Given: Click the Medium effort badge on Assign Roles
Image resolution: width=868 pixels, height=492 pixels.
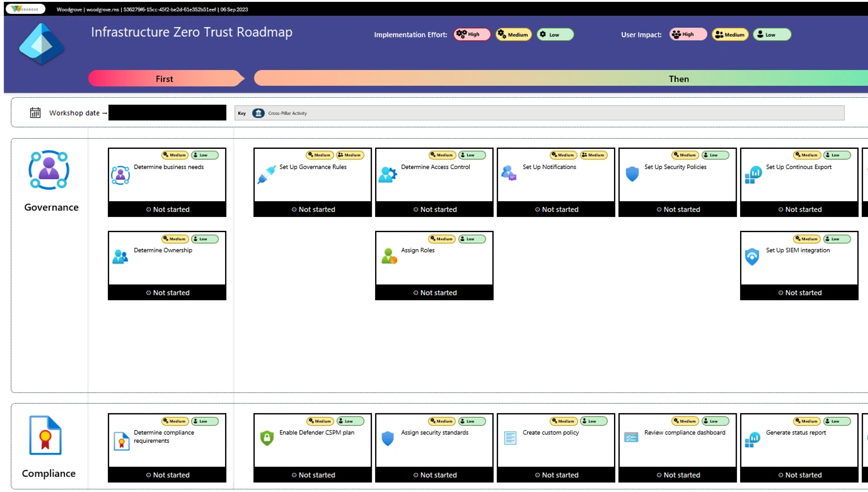Looking at the screenshot, I should coord(442,238).
